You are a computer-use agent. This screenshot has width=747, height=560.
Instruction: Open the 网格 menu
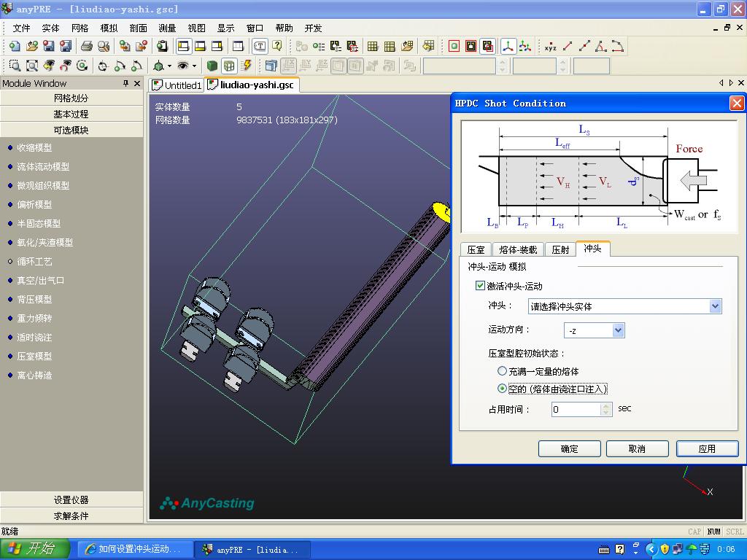click(80, 28)
